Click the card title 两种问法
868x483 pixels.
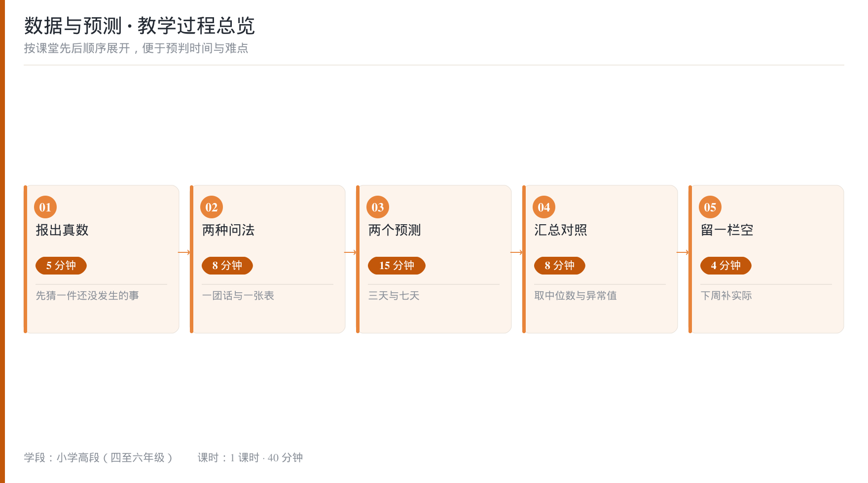pos(228,230)
